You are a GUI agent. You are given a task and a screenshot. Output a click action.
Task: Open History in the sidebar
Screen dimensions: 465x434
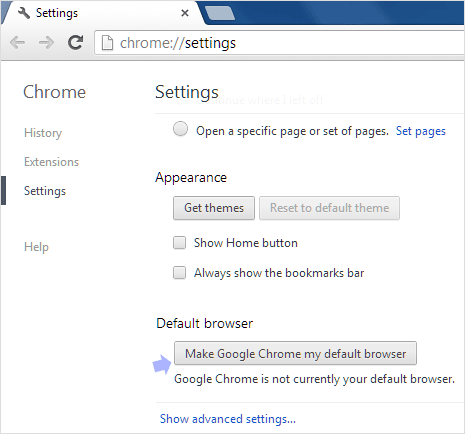(43, 133)
